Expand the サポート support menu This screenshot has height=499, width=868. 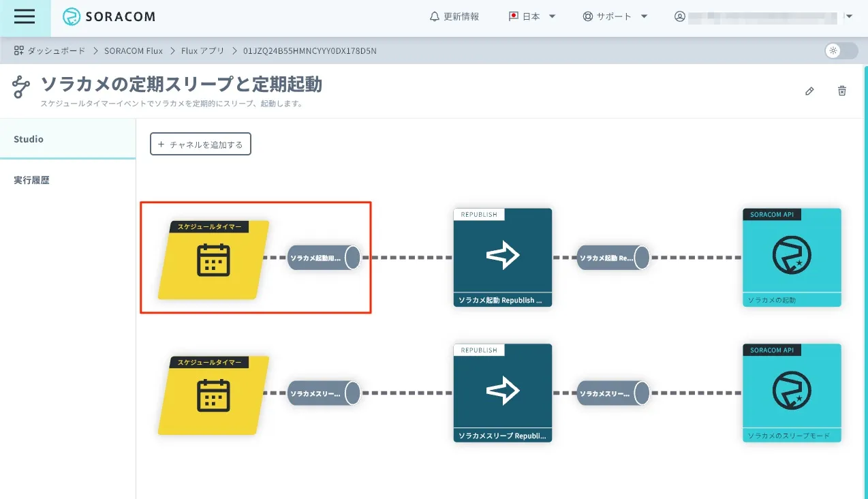(x=615, y=17)
